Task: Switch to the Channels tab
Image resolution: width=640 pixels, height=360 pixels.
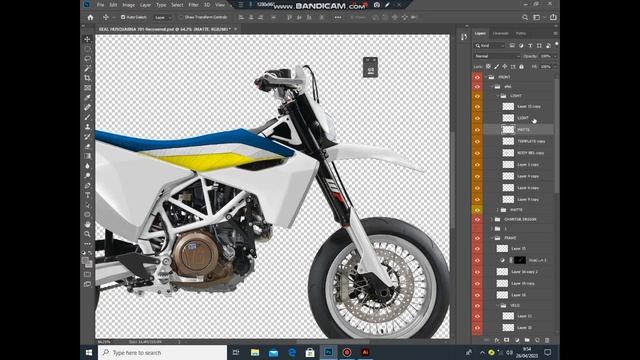Action: (501, 33)
